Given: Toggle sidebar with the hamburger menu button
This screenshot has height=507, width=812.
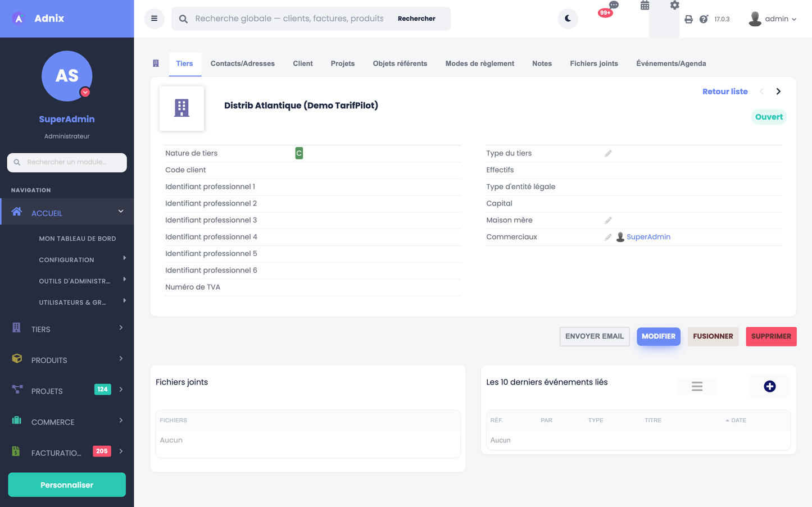Looking at the screenshot, I should point(154,19).
